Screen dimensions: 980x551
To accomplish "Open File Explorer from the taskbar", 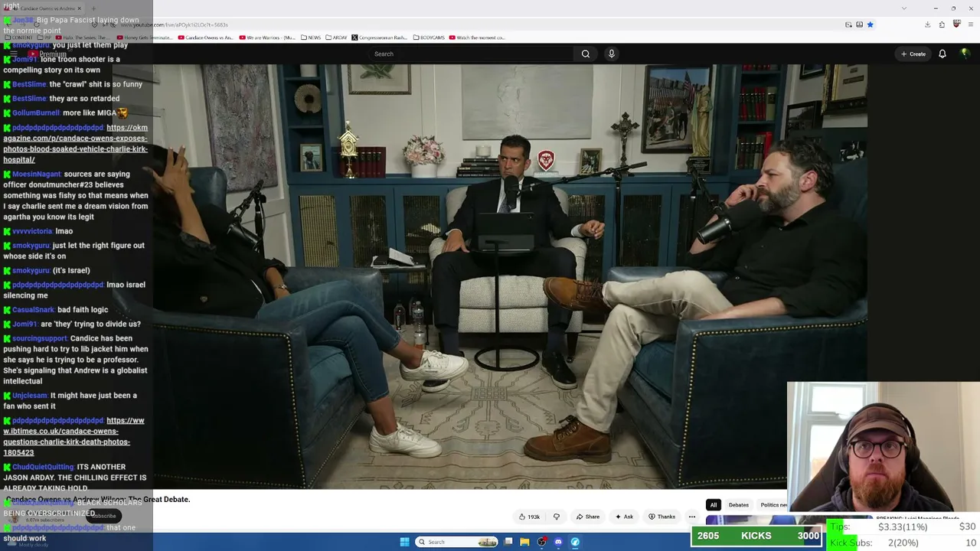I will point(524,542).
